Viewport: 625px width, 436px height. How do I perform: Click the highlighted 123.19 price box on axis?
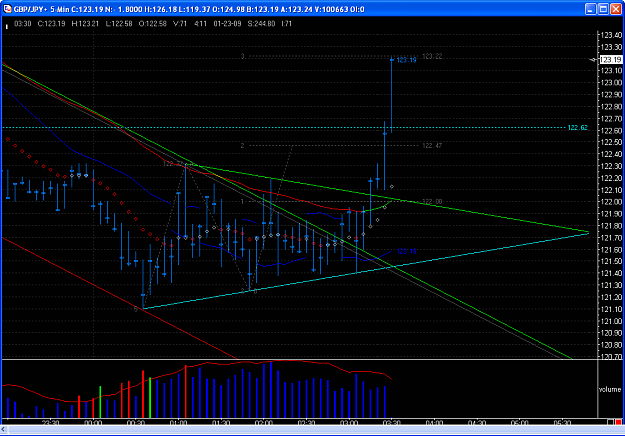611,60
